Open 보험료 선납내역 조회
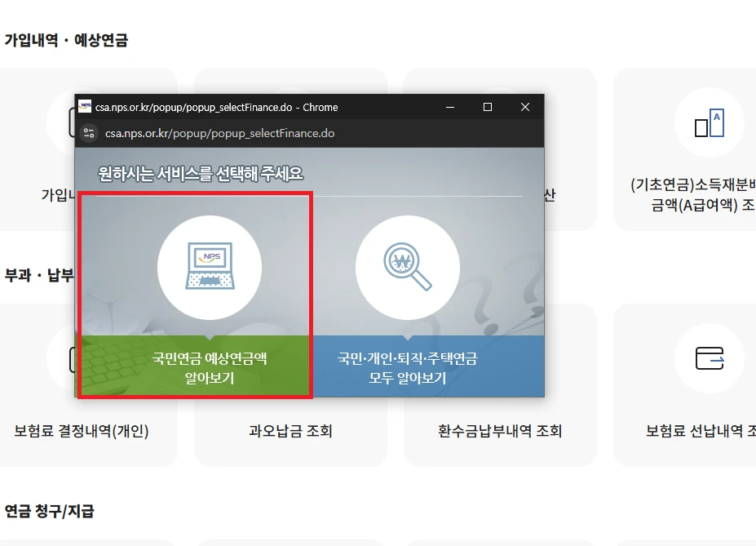756x546 pixels. tap(709, 430)
